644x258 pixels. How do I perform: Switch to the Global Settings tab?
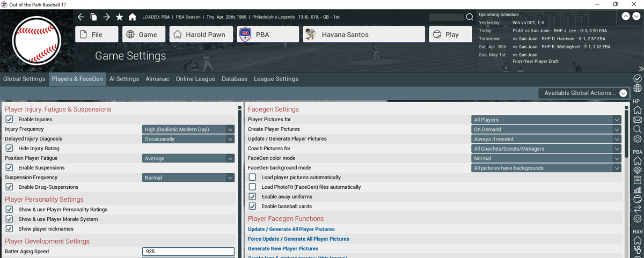coord(24,79)
